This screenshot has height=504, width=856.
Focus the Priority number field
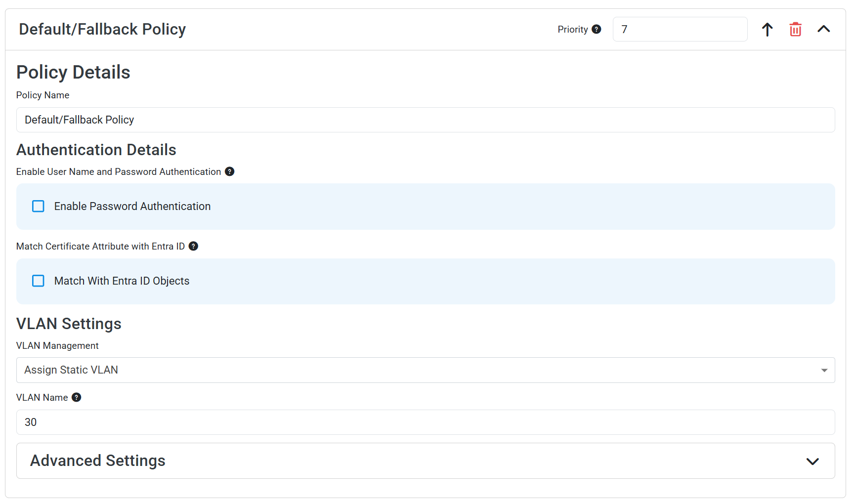coord(680,29)
